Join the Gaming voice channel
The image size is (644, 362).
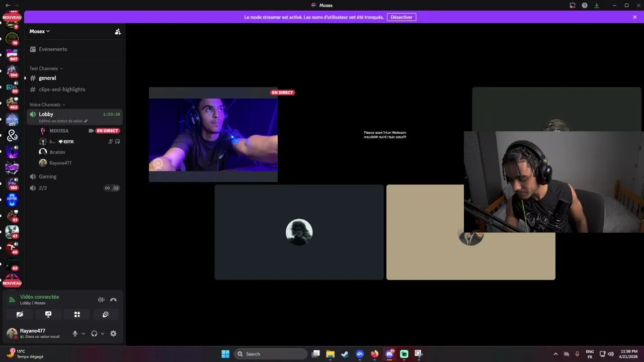[x=74, y=176]
